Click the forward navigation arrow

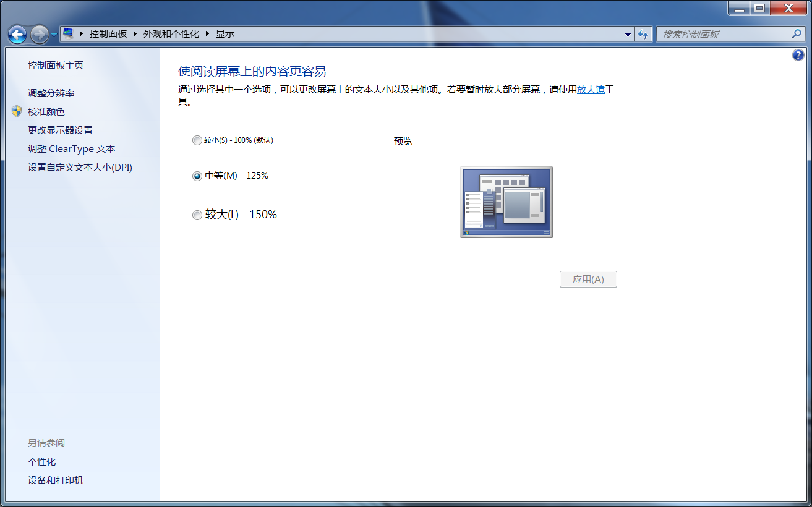click(x=38, y=35)
